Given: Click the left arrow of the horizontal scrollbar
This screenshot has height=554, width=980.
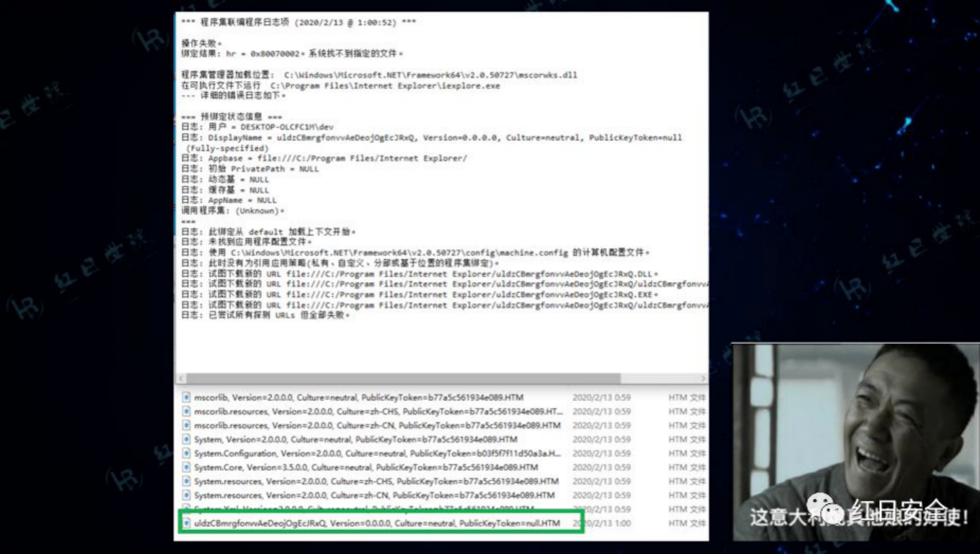Looking at the screenshot, I should pos(180,378).
